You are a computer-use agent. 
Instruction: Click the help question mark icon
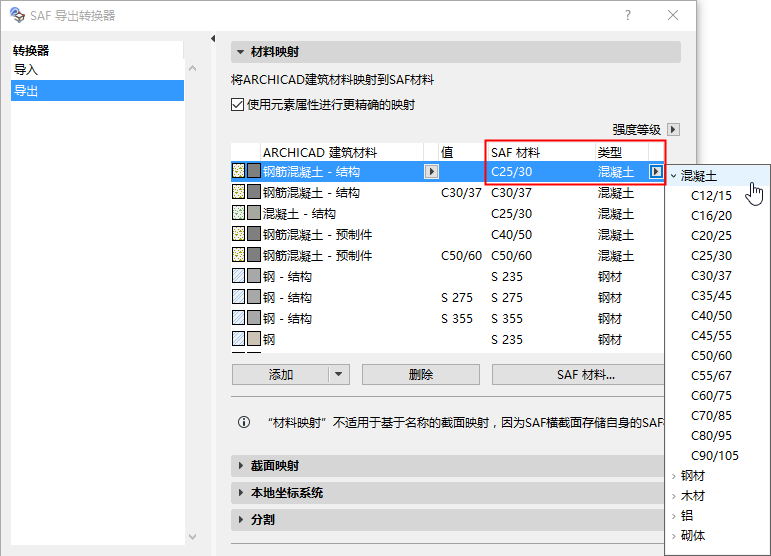[x=628, y=15]
